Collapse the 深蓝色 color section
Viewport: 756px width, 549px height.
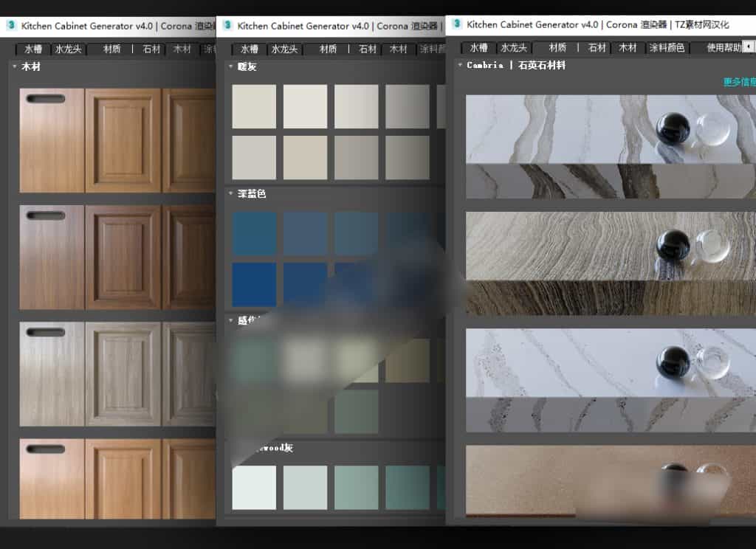229,194
